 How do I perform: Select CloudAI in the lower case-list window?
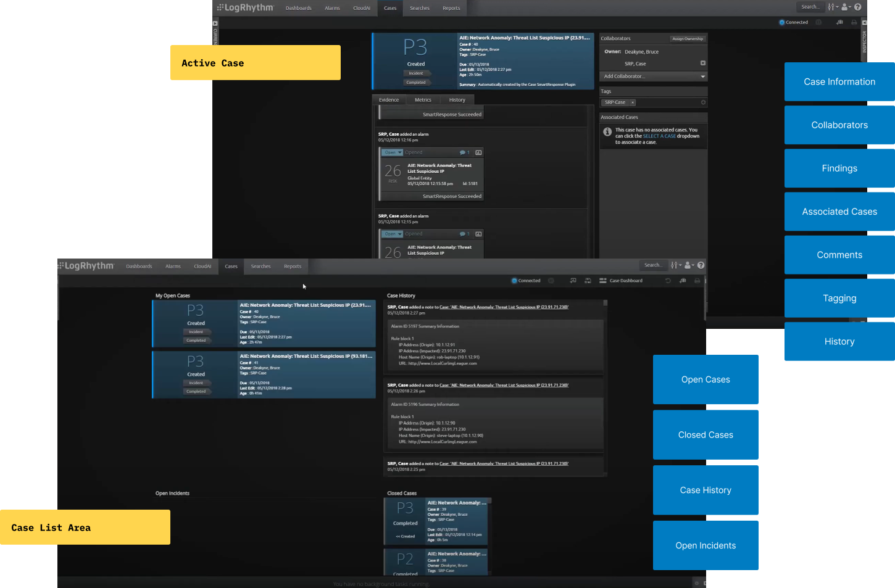(x=202, y=267)
